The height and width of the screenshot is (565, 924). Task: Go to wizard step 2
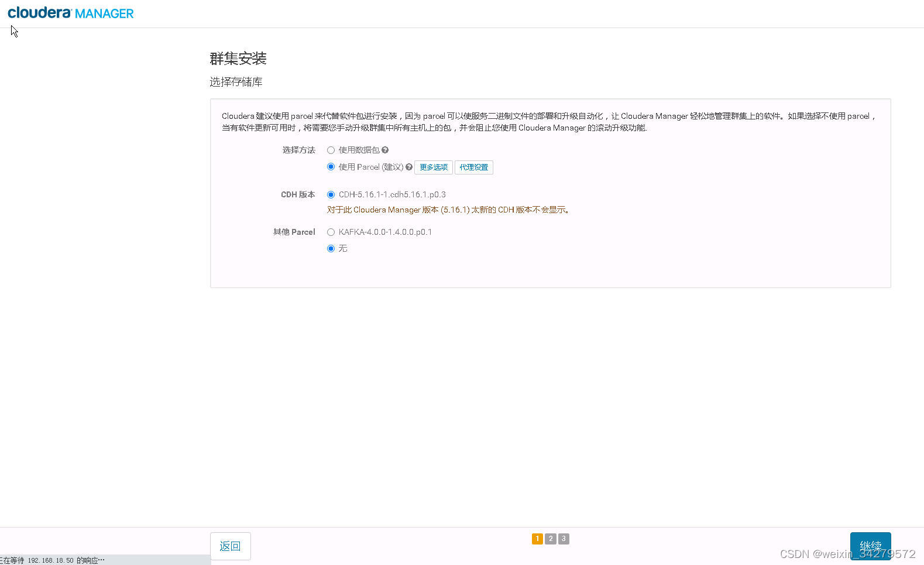(551, 539)
